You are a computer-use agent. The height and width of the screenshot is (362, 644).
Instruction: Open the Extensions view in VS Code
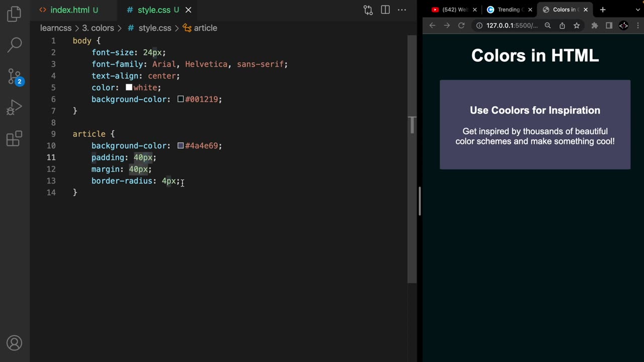tap(15, 138)
